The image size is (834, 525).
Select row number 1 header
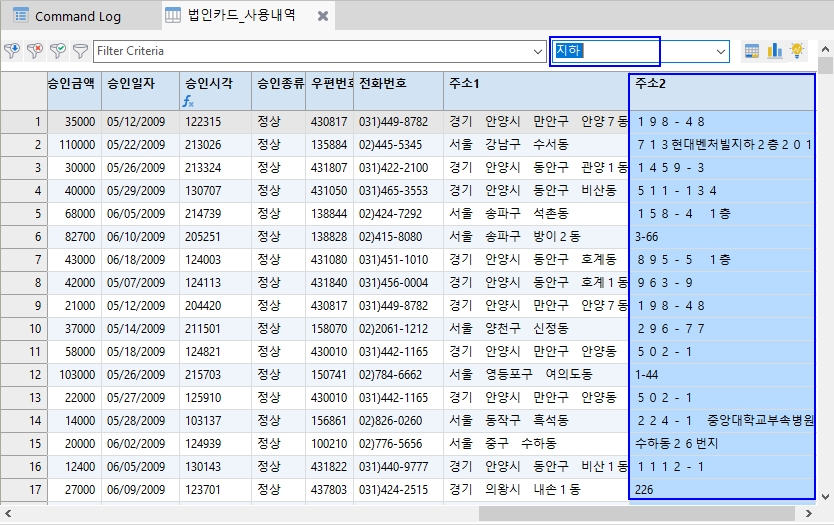(x=24, y=122)
